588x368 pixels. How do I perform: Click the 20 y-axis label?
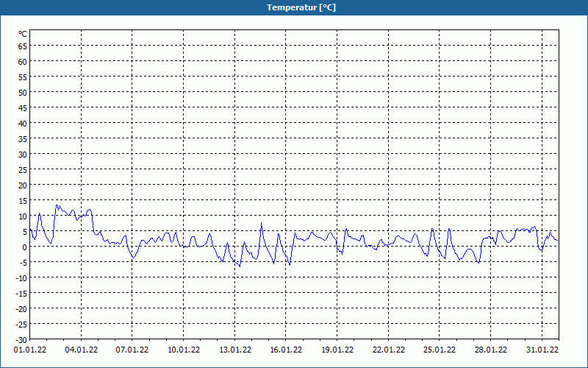tap(23, 185)
